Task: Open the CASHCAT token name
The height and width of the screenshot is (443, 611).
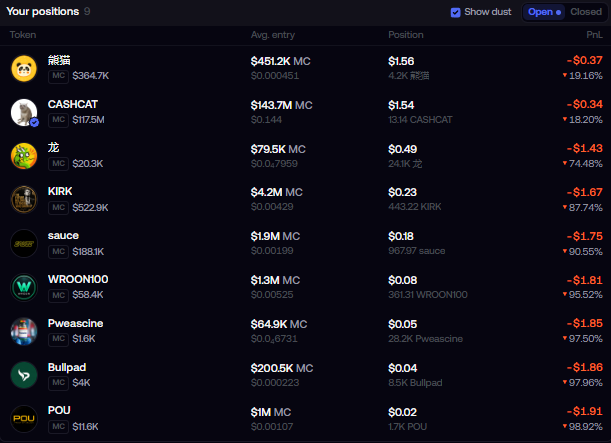Action: [x=72, y=104]
